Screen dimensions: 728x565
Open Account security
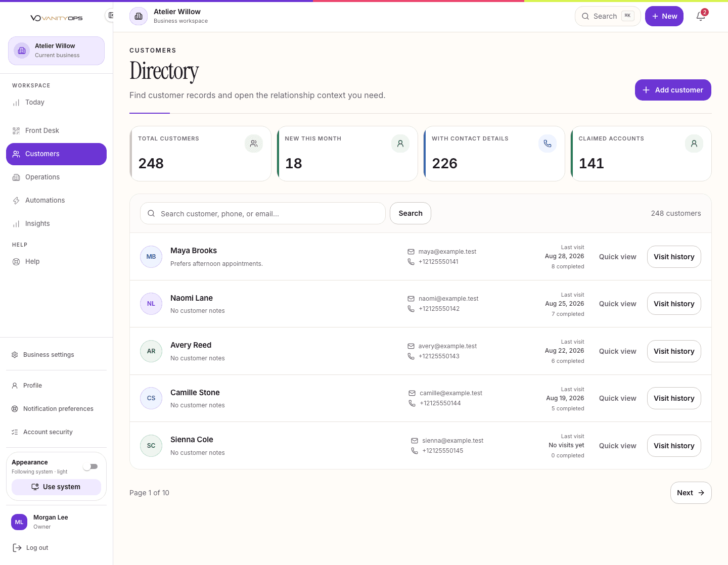pyautogui.click(x=56, y=432)
